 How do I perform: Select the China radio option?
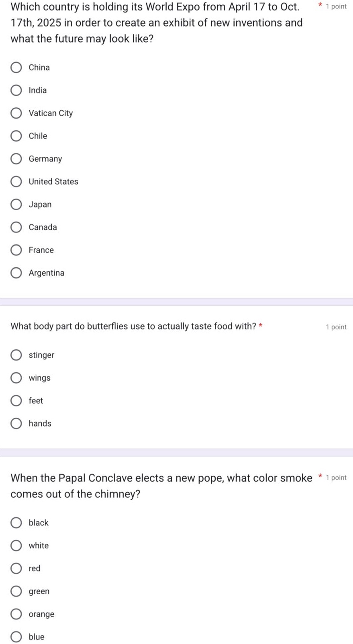pos(16,68)
